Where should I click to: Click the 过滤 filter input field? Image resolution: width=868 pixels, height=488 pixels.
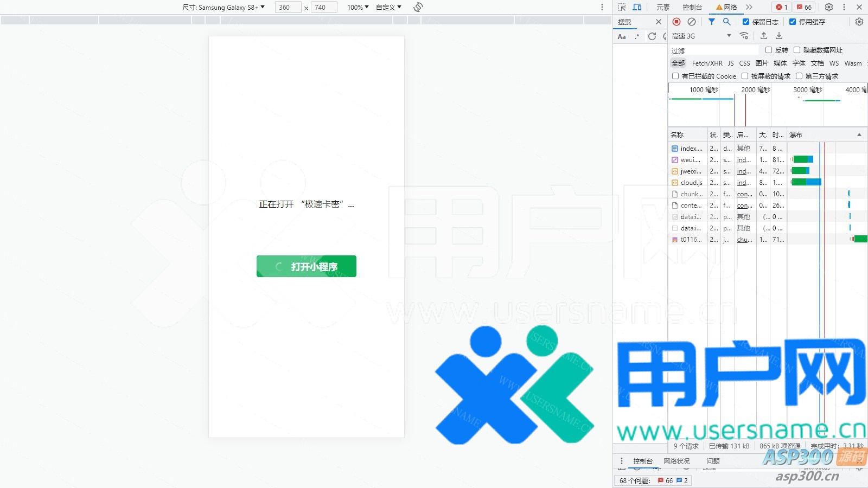713,50
